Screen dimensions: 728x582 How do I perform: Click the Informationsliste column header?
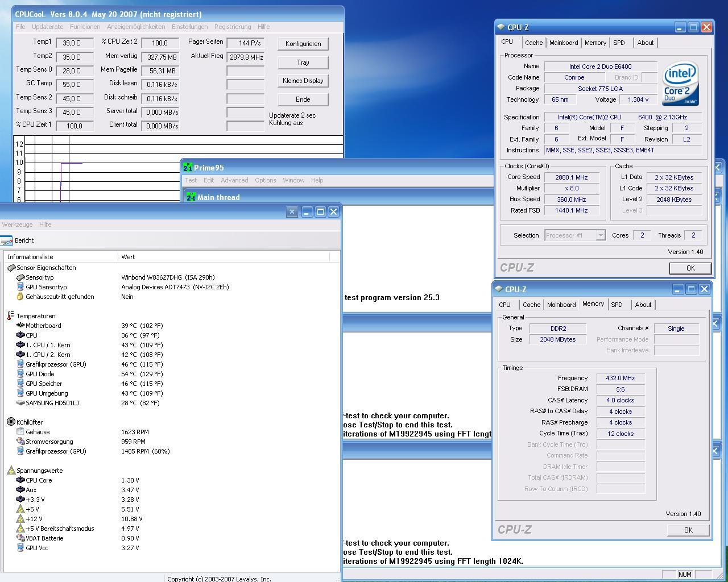tap(61, 257)
